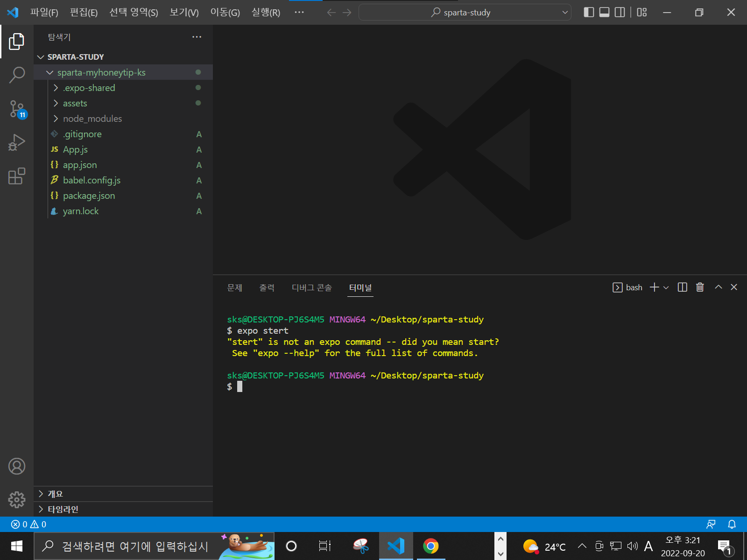This screenshot has width=747, height=560.
Task: Expand the 개요 outline section
Action: tap(123, 494)
